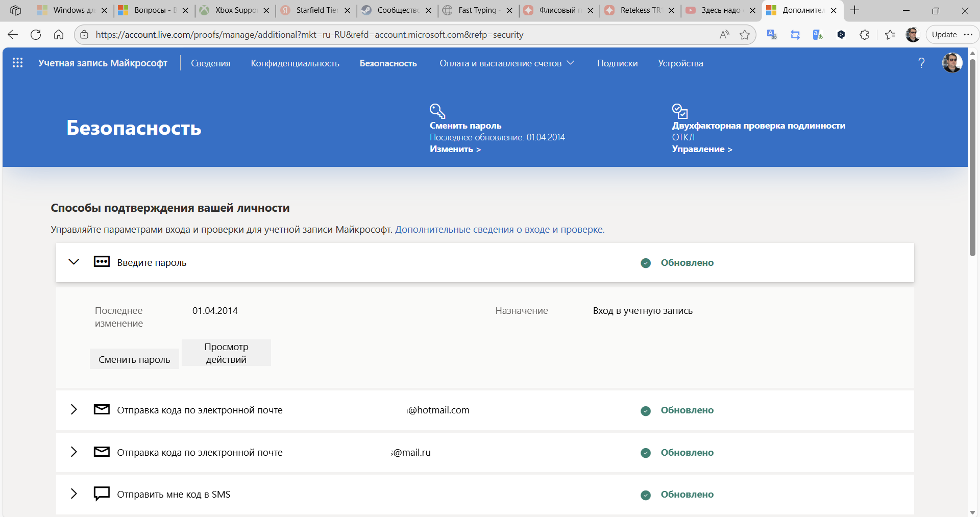The width and height of the screenshot is (980, 517).
Task: Click the browser Update button
Action: 944,35
